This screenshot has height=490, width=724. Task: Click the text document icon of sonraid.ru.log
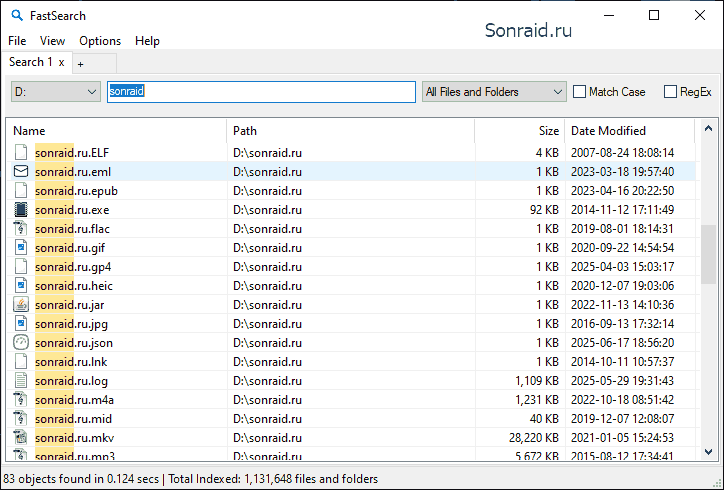click(21, 381)
